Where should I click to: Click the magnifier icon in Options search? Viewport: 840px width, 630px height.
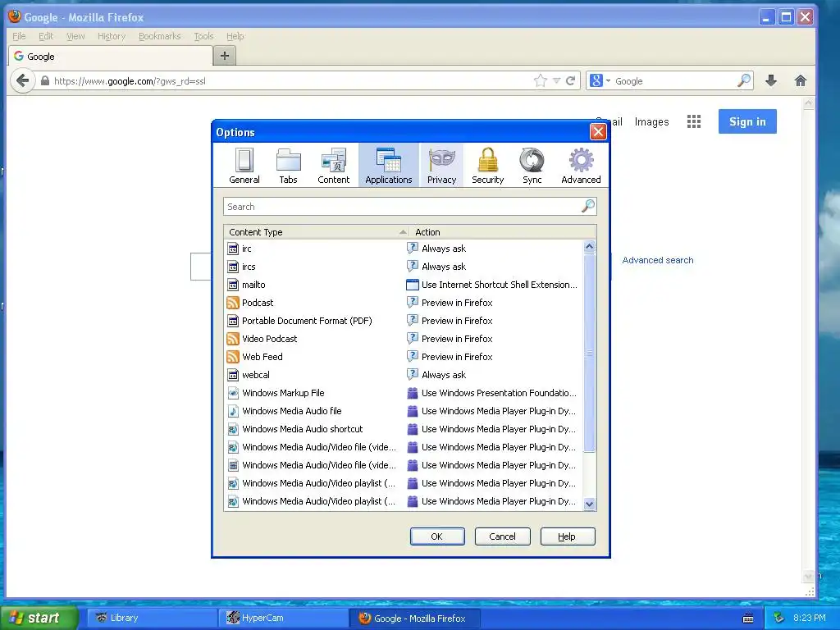(x=587, y=206)
